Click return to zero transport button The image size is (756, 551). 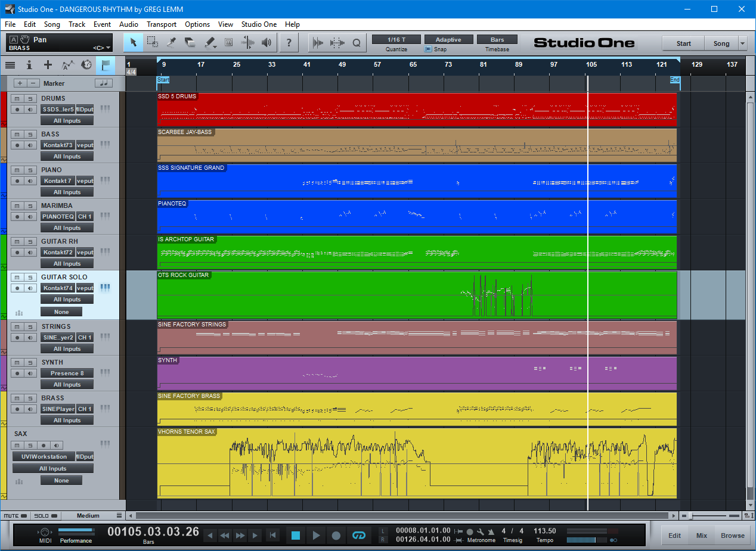(x=272, y=536)
